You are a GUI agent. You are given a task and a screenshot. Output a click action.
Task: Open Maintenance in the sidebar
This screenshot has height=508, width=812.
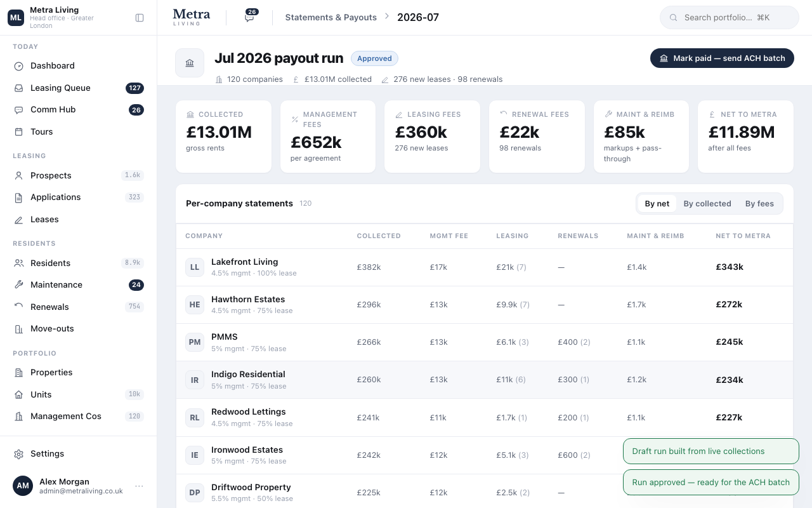pos(79,285)
